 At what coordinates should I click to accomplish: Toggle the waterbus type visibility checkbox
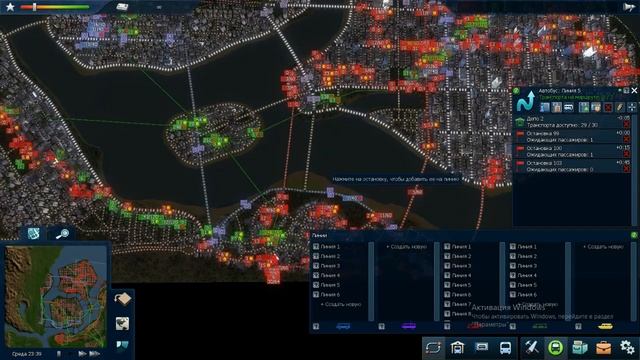(x=578, y=326)
